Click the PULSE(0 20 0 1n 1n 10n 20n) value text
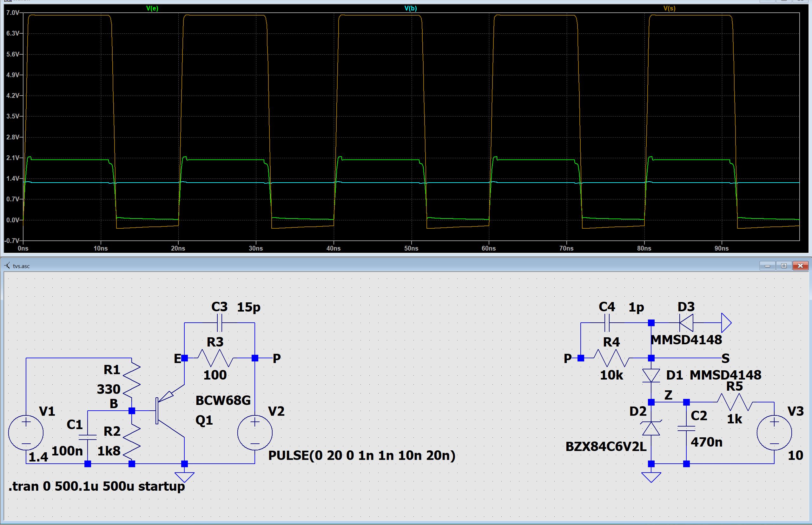Viewport: 812px width, 525px height. click(x=362, y=455)
